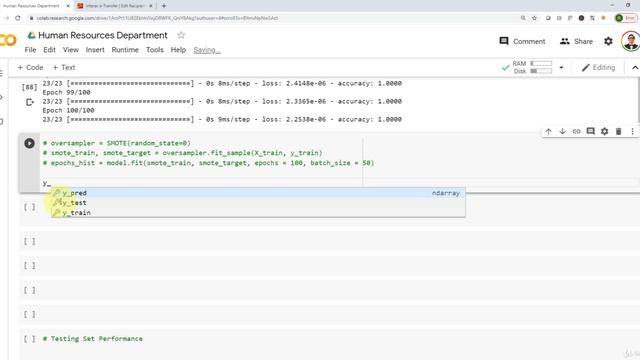This screenshot has width=640, height=360.
Task: Click the Colab logo
Action: click(8, 40)
